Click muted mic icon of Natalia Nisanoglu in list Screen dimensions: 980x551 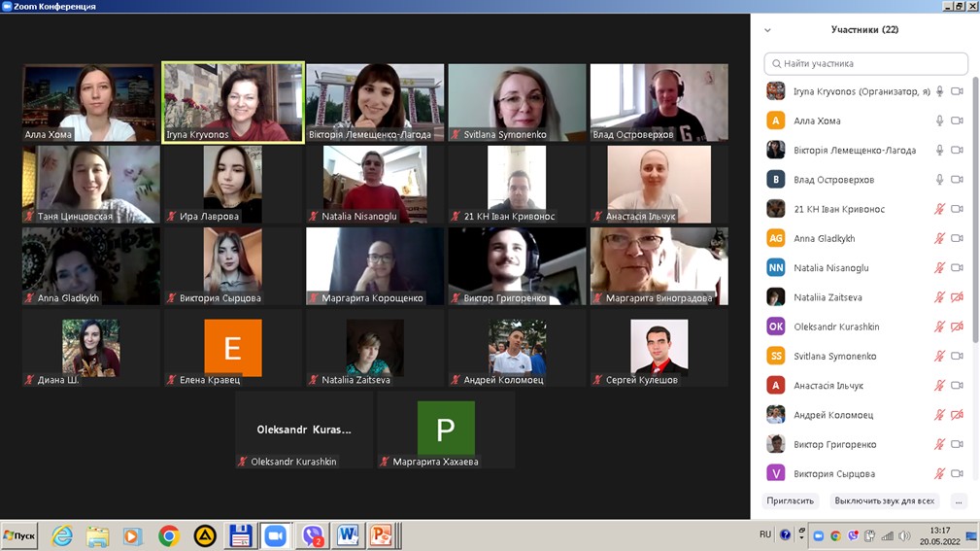[x=939, y=267]
